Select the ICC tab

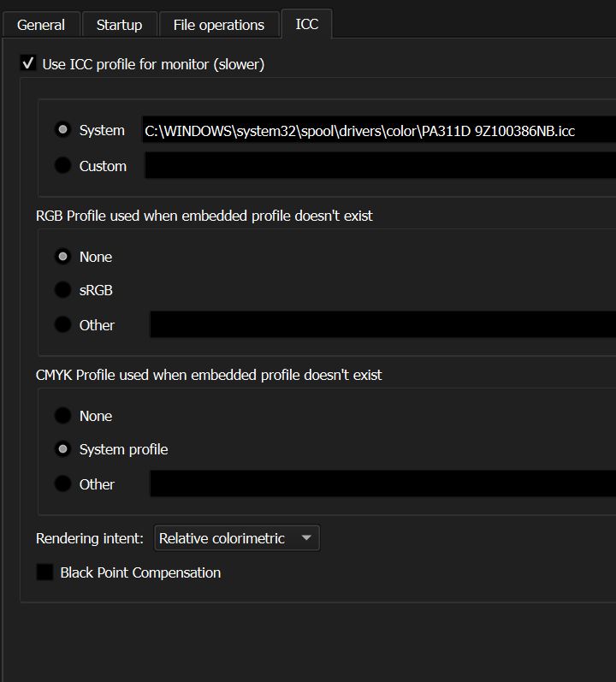(307, 24)
